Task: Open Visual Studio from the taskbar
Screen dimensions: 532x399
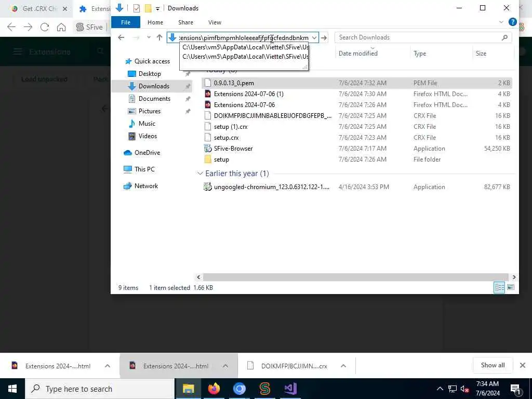Action: pyautogui.click(x=290, y=389)
